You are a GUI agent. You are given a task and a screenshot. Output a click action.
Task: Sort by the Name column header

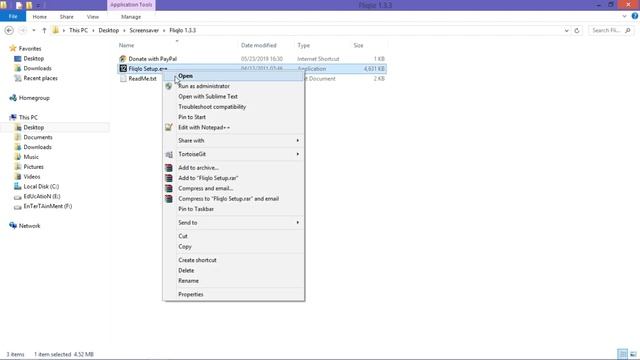point(127,45)
